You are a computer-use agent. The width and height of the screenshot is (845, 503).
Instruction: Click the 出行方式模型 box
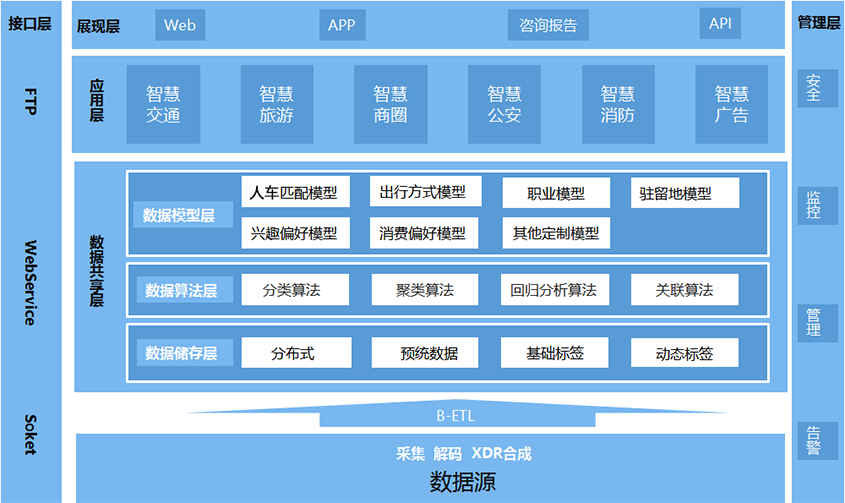point(423,192)
